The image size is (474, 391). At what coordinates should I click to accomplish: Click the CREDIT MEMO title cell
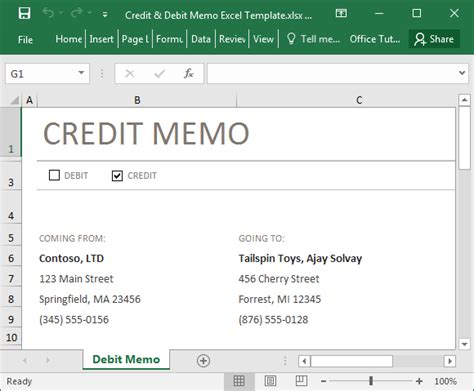coord(146,133)
